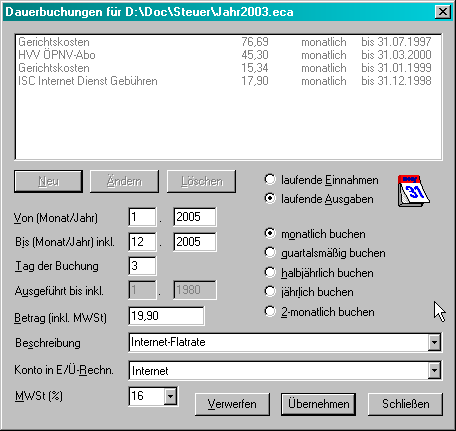Click the Bis month field showing 12
The image size is (456, 431).
click(142, 241)
